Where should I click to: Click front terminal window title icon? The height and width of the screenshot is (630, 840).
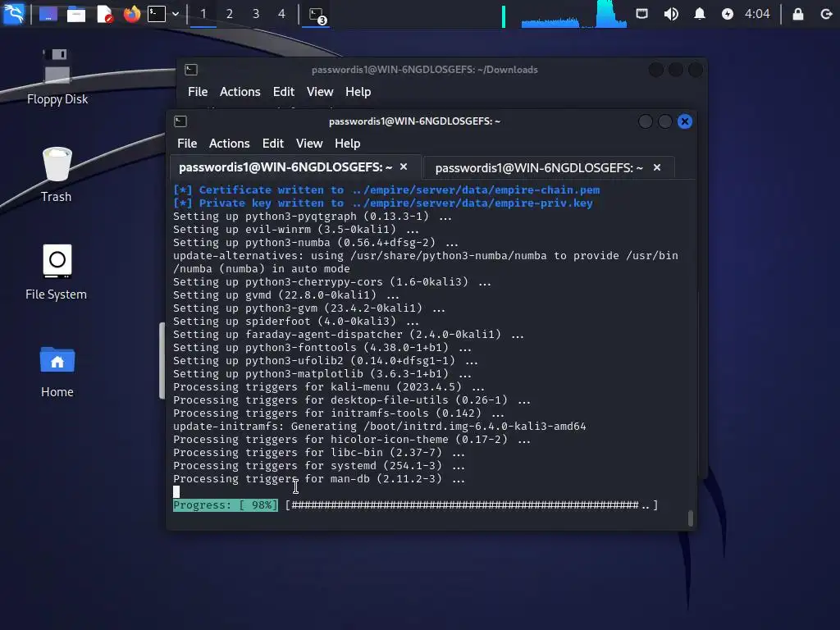point(180,121)
